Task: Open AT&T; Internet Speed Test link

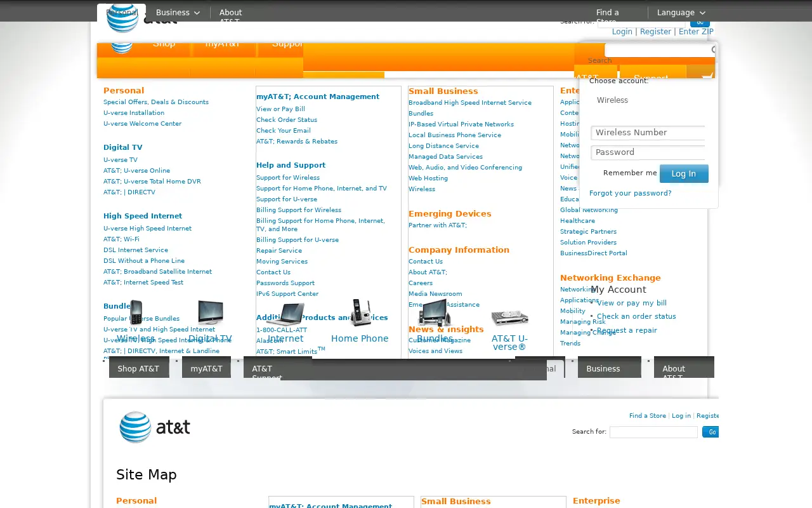Action: click(143, 283)
